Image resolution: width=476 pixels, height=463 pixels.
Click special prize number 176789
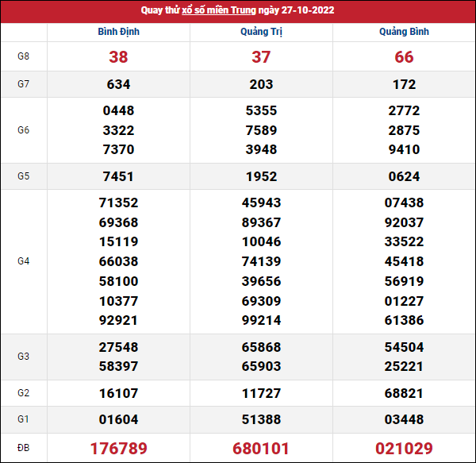tap(118, 448)
